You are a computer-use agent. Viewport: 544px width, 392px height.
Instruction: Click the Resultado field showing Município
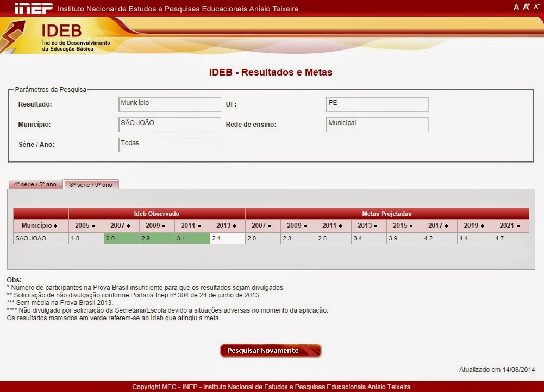(170, 104)
